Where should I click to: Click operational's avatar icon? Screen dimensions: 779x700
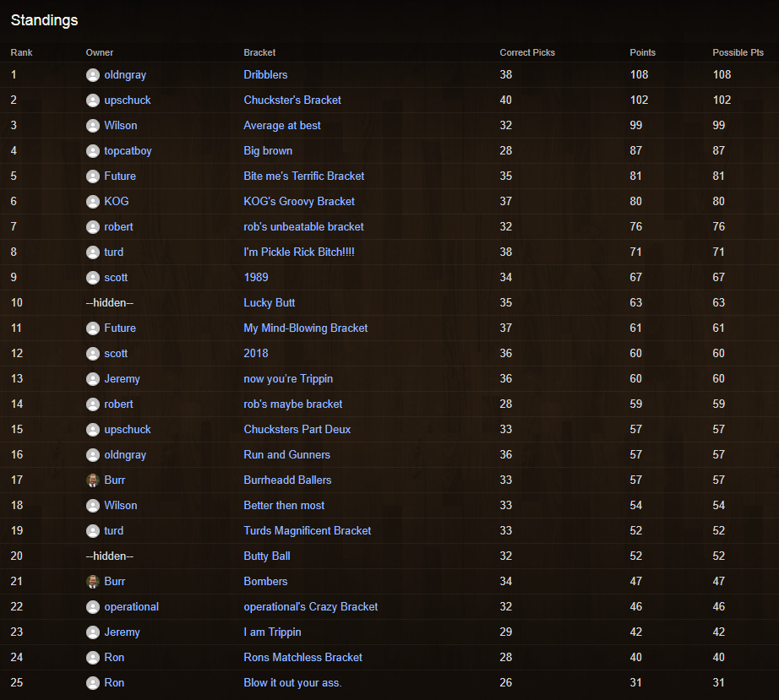coord(93,606)
